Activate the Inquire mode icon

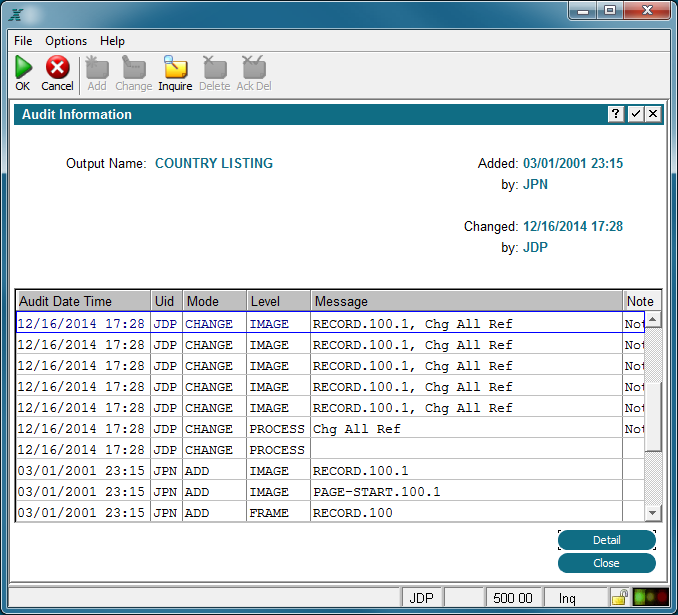175,67
